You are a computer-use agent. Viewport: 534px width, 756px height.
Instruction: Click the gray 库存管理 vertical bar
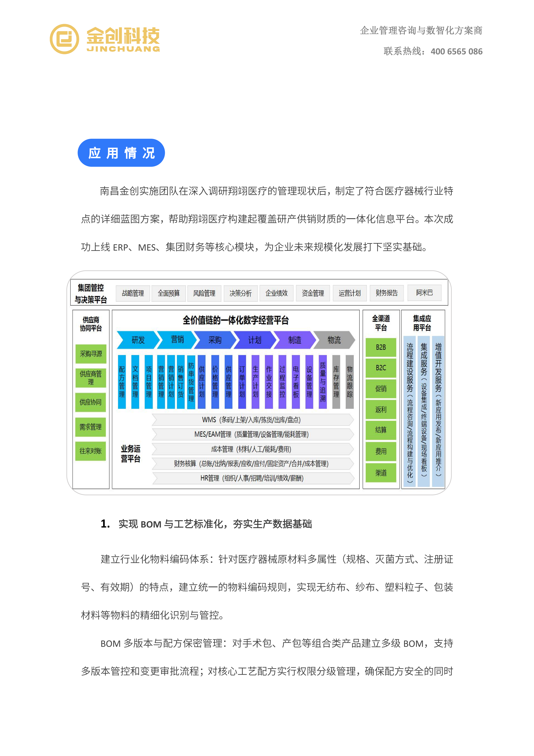point(336,382)
